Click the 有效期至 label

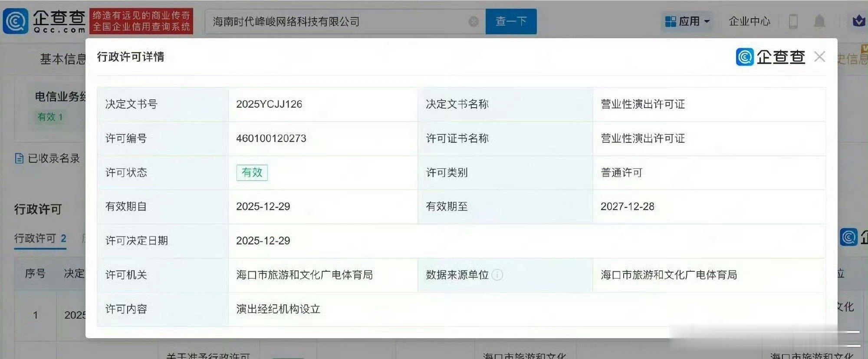point(447,207)
